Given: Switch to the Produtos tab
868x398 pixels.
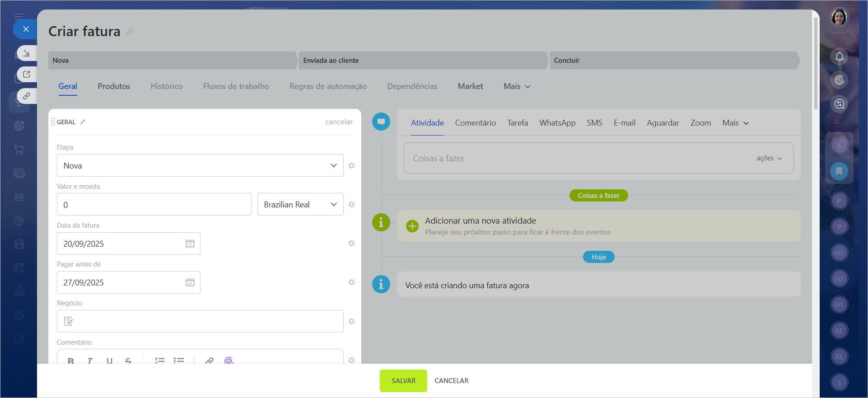Looking at the screenshot, I should coord(114,86).
